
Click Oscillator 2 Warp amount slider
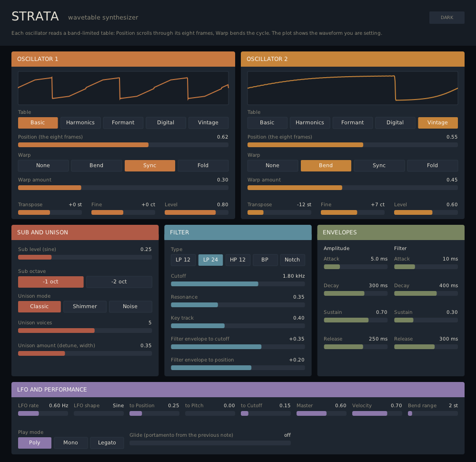(x=352, y=188)
